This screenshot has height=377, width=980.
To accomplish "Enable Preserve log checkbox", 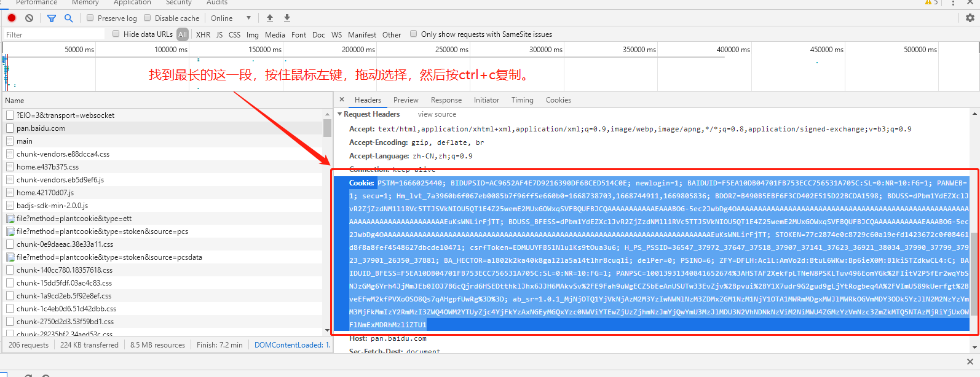I will 90,18.
